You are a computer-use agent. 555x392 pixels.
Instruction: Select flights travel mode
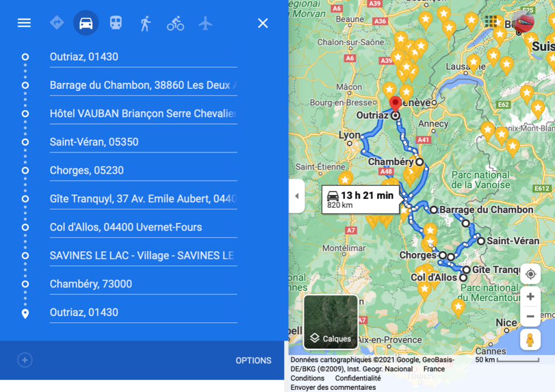[x=205, y=23]
